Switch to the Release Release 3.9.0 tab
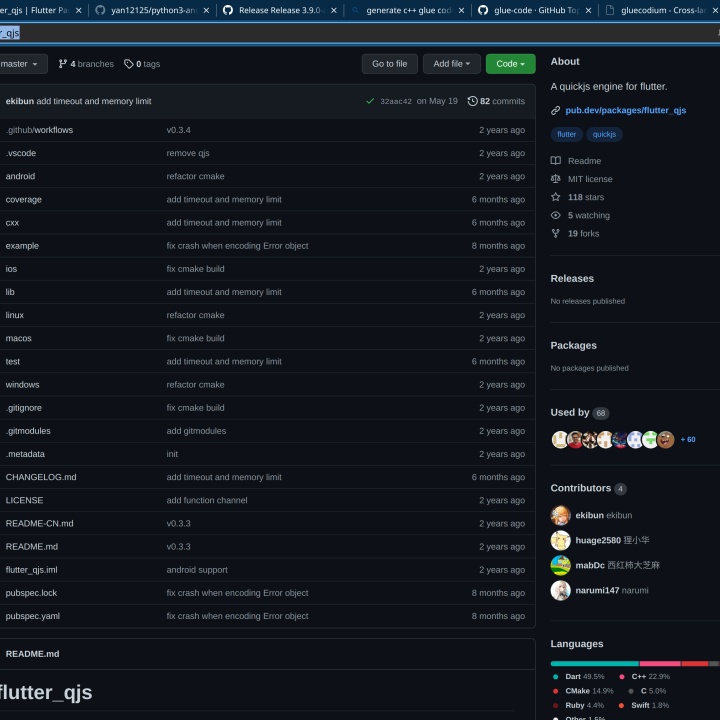 click(x=280, y=10)
